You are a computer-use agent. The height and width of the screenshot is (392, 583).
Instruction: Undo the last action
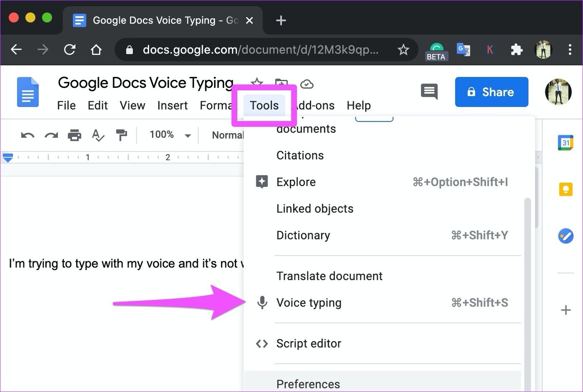click(28, 135)
